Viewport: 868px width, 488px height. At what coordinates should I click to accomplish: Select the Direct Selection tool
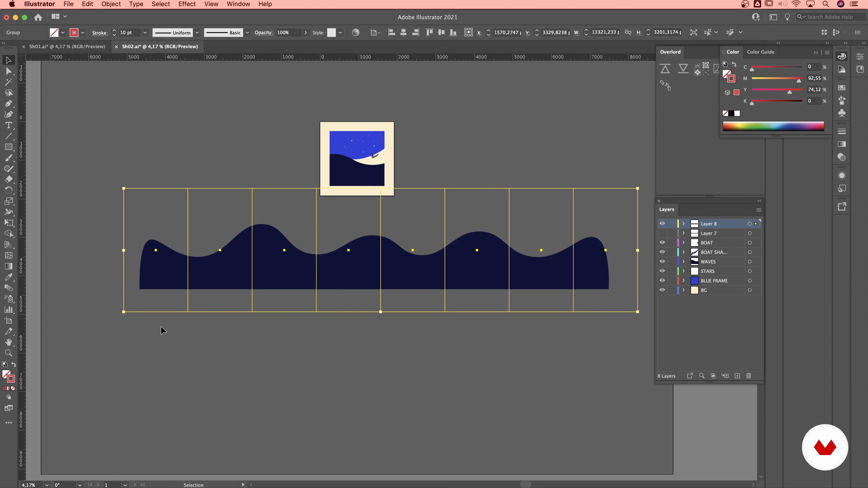(9, 71)
